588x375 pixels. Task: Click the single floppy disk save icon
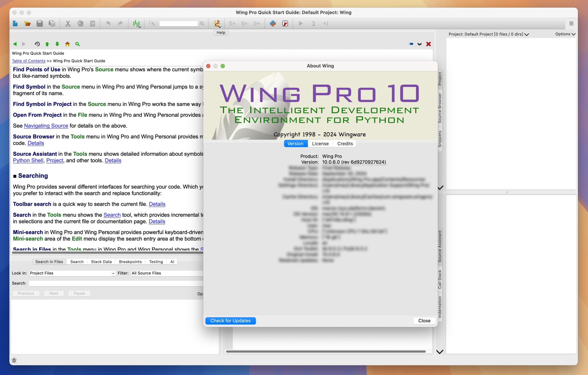coord(40,23)
